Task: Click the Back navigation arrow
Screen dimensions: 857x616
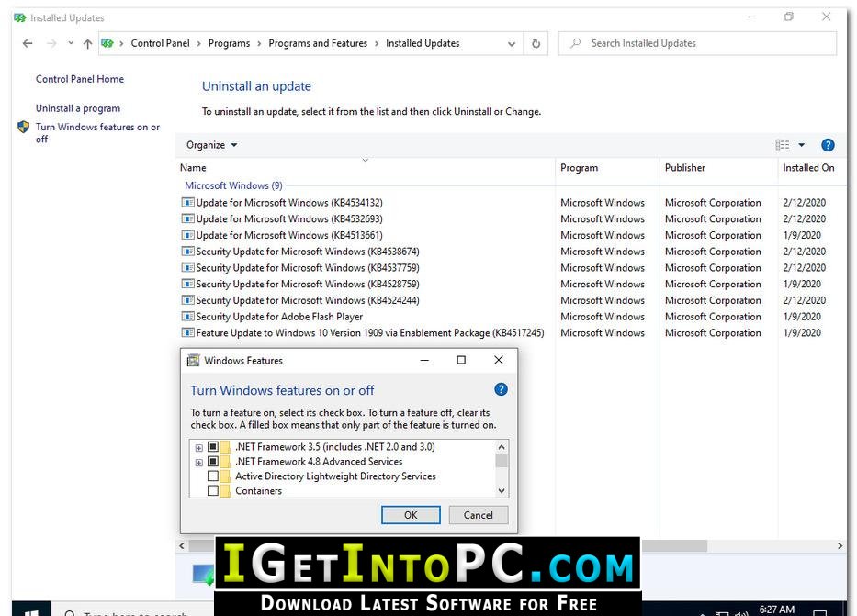Action: [28, 43]
